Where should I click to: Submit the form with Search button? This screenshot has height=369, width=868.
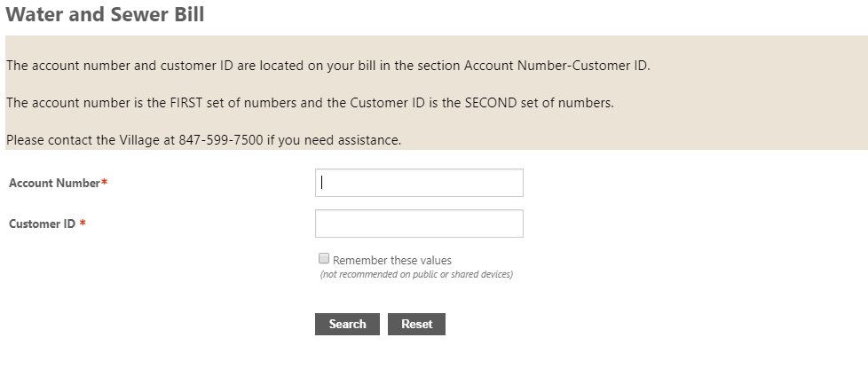click(347, 324)
